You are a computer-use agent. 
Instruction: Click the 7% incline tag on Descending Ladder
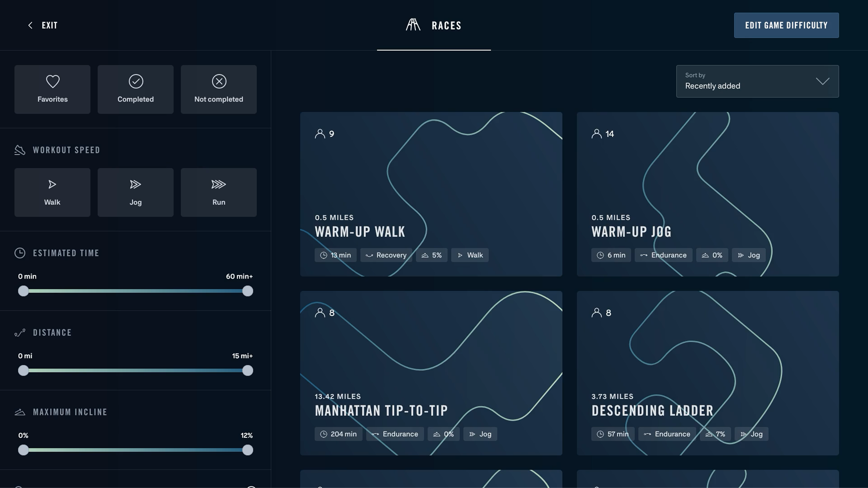[715, 434]
